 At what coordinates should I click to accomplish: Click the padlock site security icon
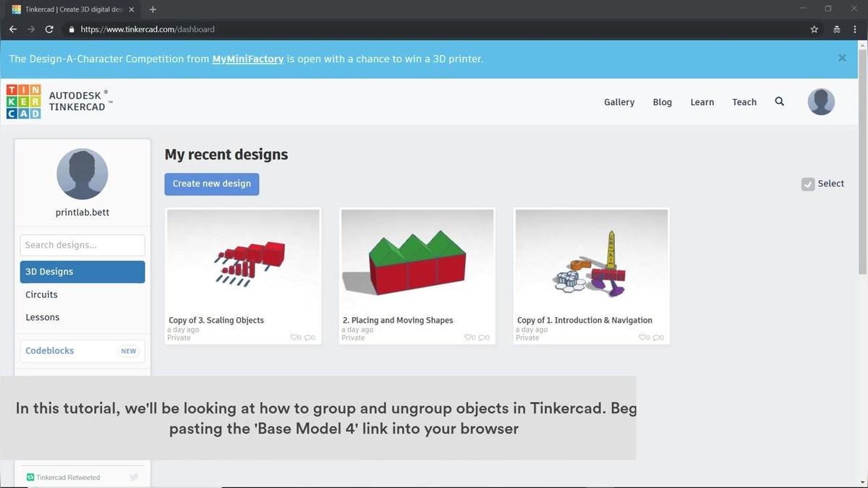click(x=71, y=30)
